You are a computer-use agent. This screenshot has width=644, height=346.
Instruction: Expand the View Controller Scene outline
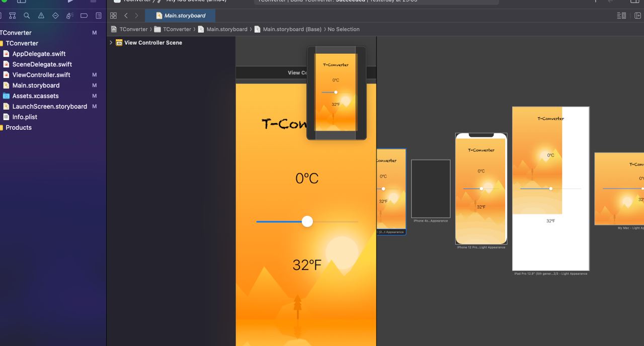(x=111, y=43)
